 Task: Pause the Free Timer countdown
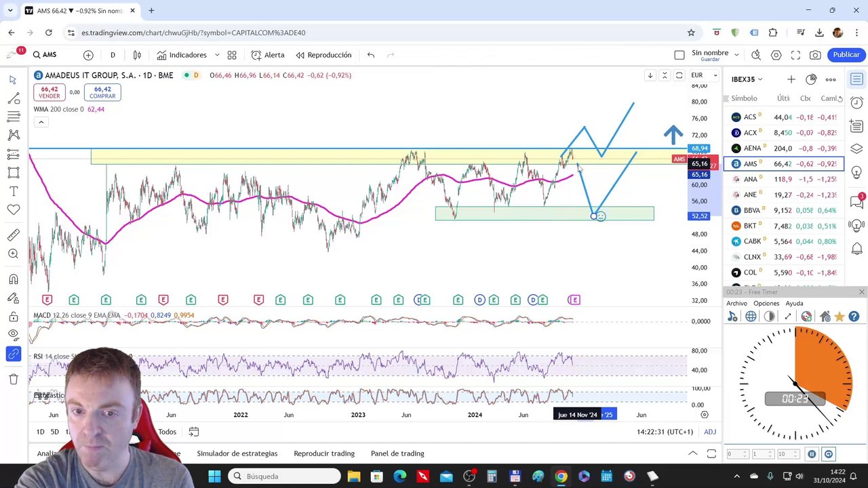coord(812,454)
